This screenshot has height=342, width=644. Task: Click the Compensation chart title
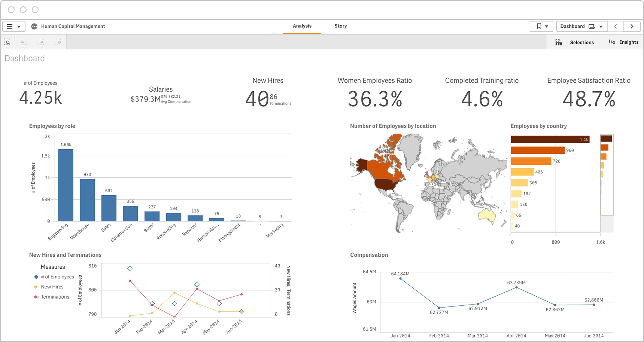[369, 255]
